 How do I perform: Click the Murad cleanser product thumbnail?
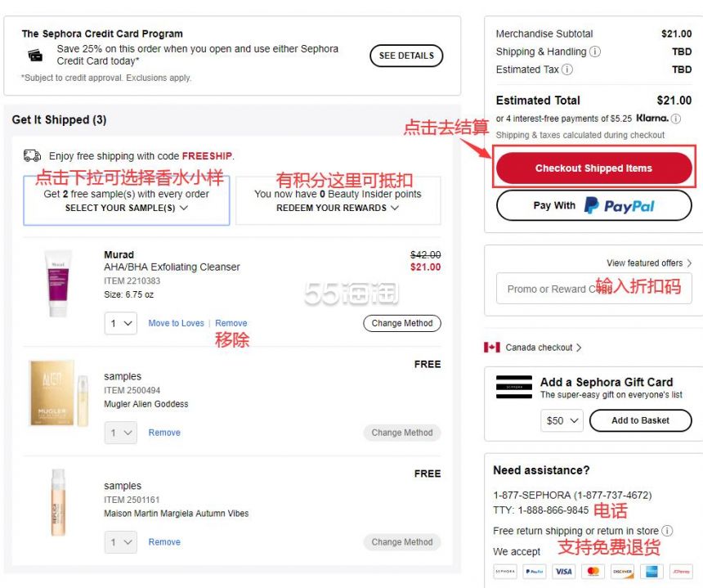tap(58, 284)
